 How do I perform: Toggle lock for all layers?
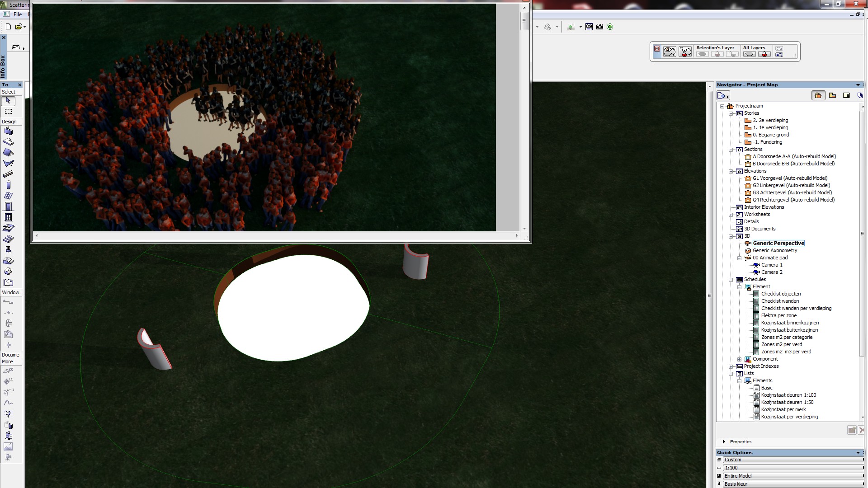click(764, 54)
